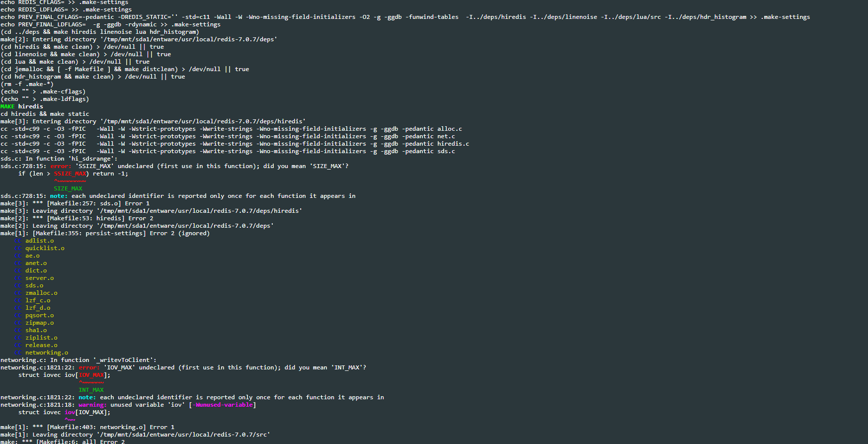Click the green SIZE_MAX suggestion text
This screenshot has width=868, height=444.
(68, 188)
